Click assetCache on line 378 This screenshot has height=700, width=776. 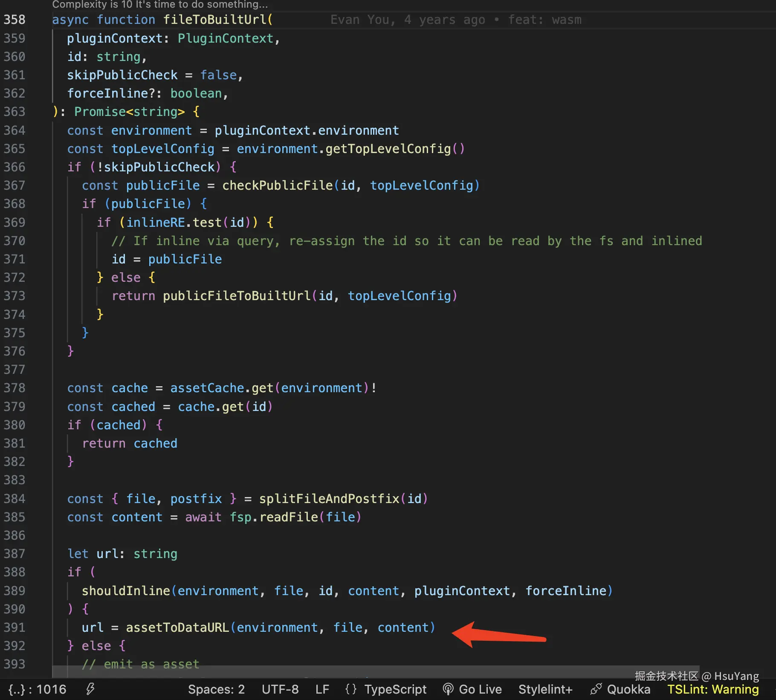(207, 388)
